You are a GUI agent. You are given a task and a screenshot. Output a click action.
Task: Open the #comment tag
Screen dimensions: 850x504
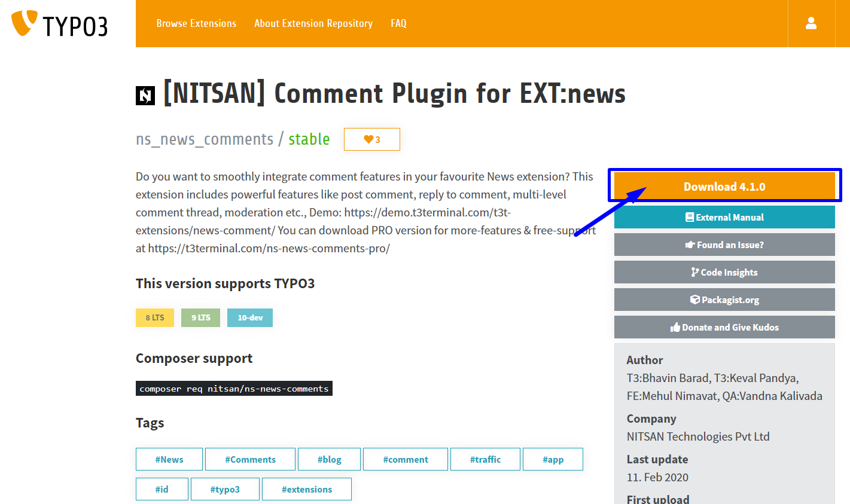(x=406, y=459)
